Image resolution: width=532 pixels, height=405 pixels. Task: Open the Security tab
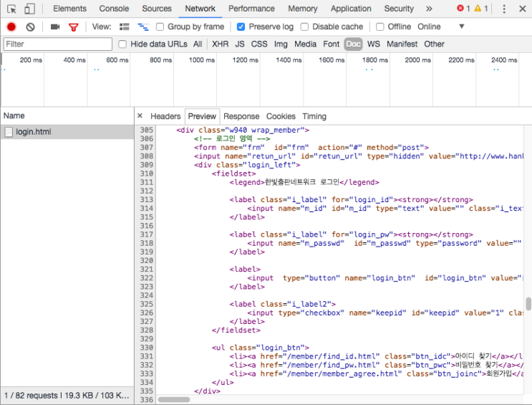pyautogui.click(x=399, y=9)
